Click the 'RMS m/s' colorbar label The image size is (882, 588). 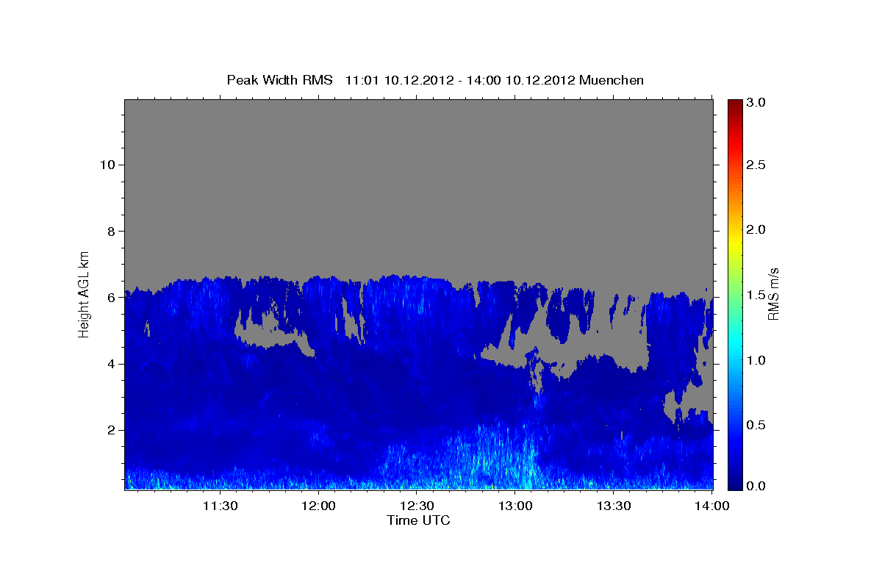point(773,294)
